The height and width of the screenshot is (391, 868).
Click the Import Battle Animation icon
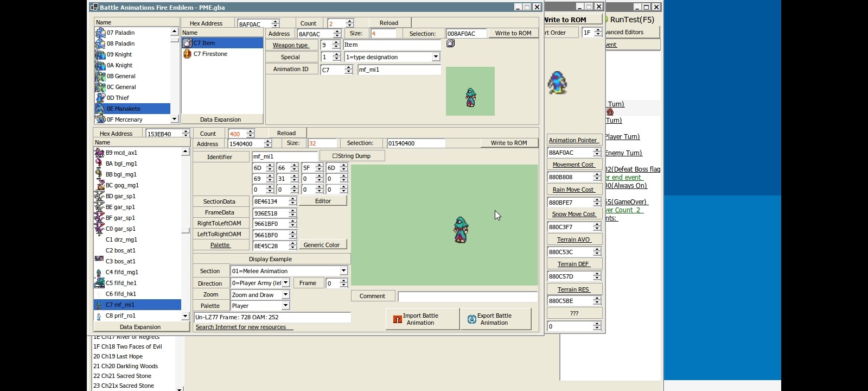click(397, 319)
